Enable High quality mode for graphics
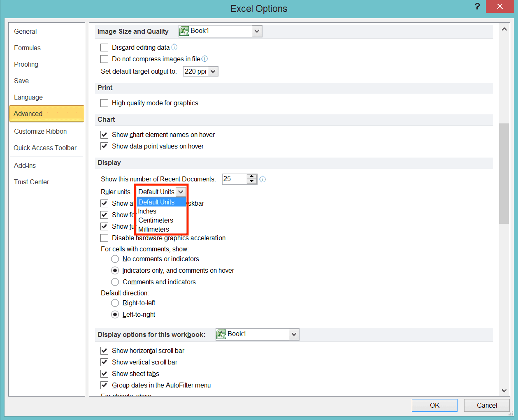 tap(104, 103)
